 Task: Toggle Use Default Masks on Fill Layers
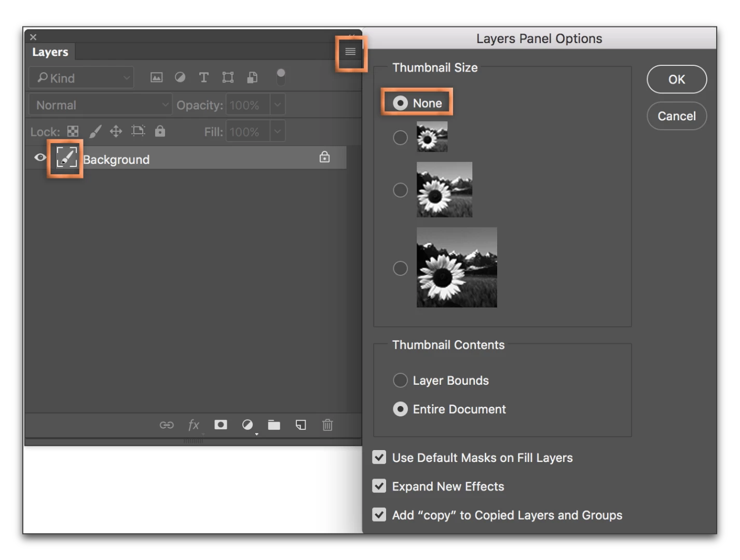tap(379, 457)
